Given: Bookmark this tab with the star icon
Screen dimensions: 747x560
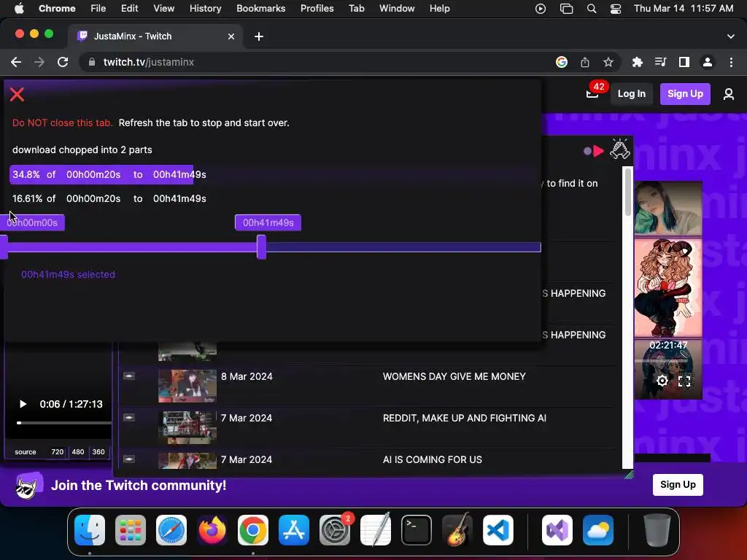Looking at the screenshot, I should click(608, 62).
